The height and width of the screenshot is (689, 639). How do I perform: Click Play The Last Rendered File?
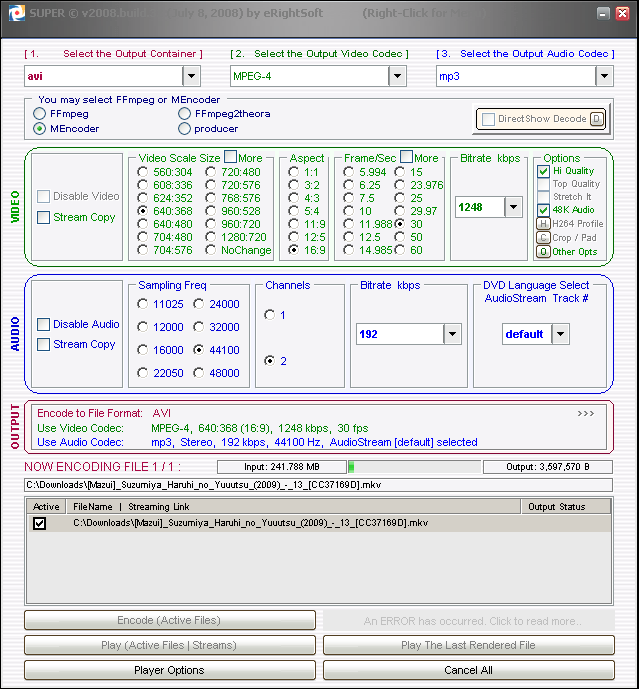point(468,645)
